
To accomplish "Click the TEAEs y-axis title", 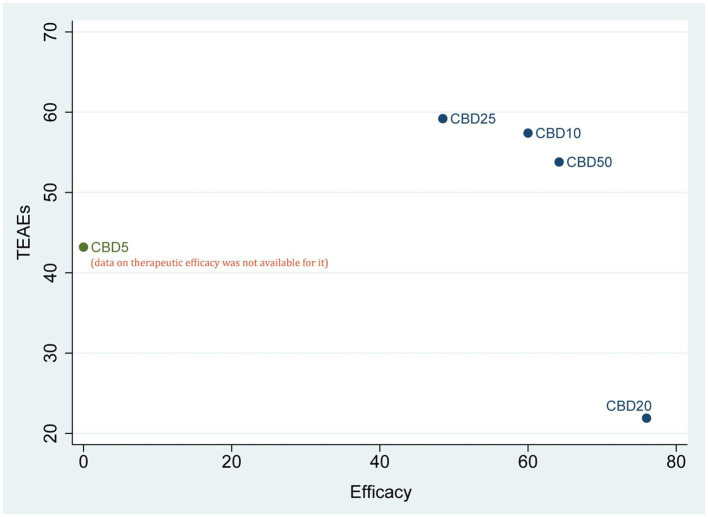I will (x=25, y=232).
